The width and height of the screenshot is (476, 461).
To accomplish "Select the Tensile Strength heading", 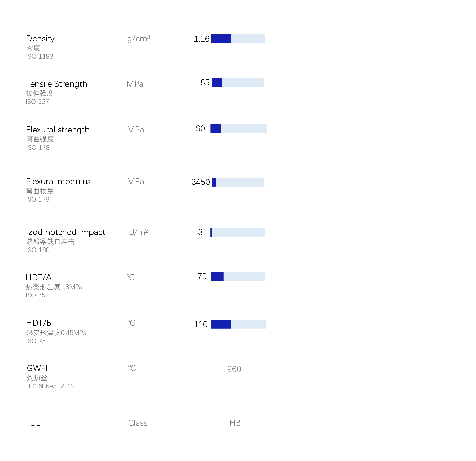I will pos(56,84).
